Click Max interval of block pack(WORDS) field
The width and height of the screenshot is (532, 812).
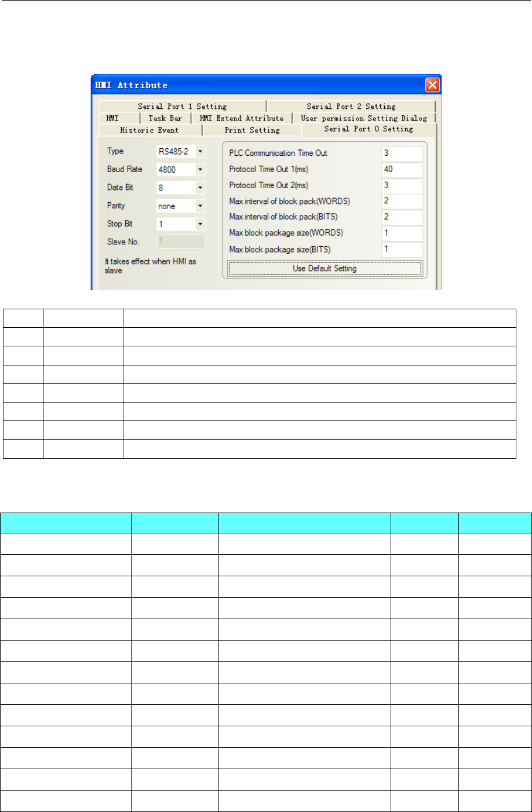(x=402, y=201)
